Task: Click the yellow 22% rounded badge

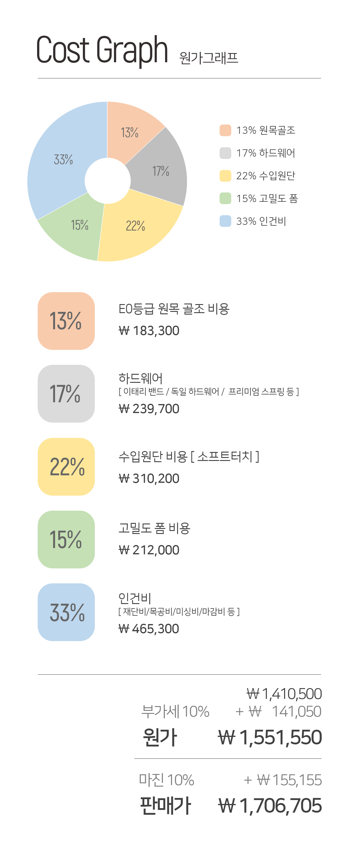Action: tap(66, 467)
